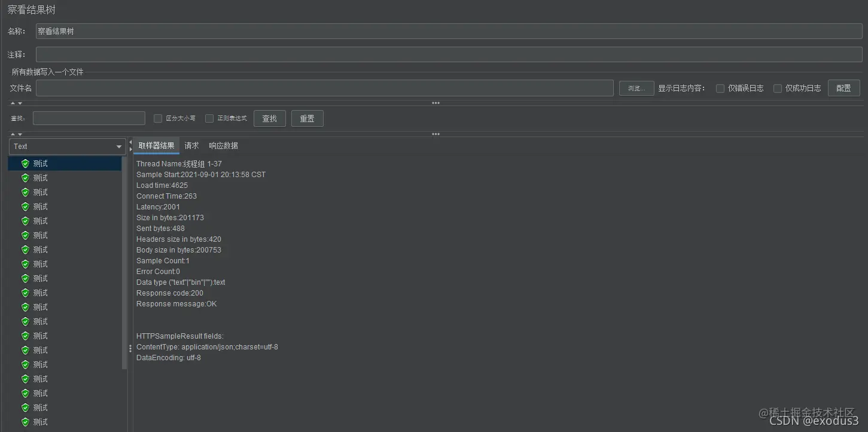Click the down collapse arrow just above the Text dropdown
This screenshot has height=432, width=868.
(20, 135)
